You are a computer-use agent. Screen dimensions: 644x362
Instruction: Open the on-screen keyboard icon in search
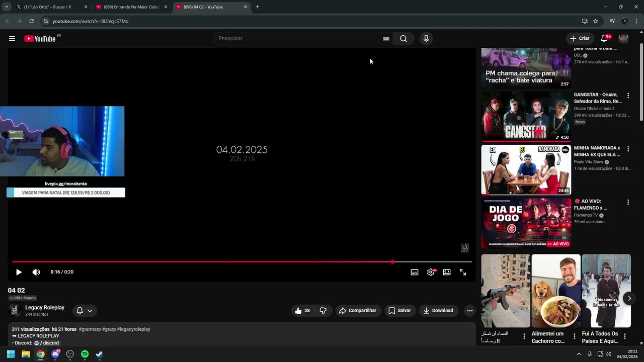386,39
